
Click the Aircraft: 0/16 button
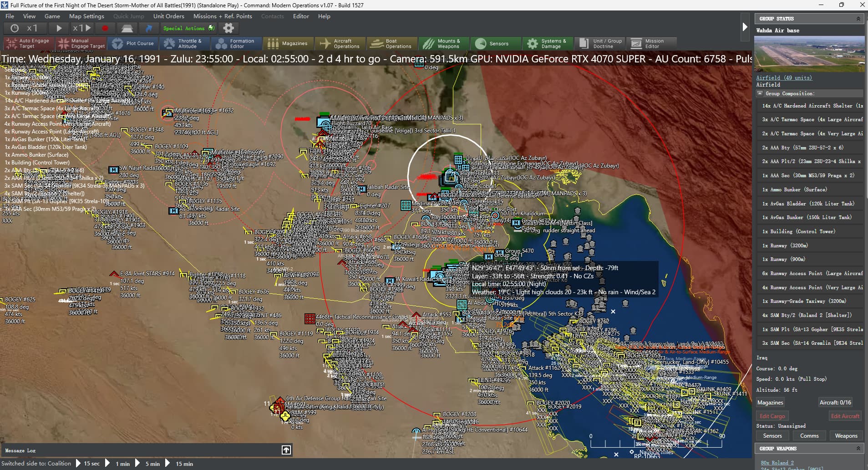point(835,403)
